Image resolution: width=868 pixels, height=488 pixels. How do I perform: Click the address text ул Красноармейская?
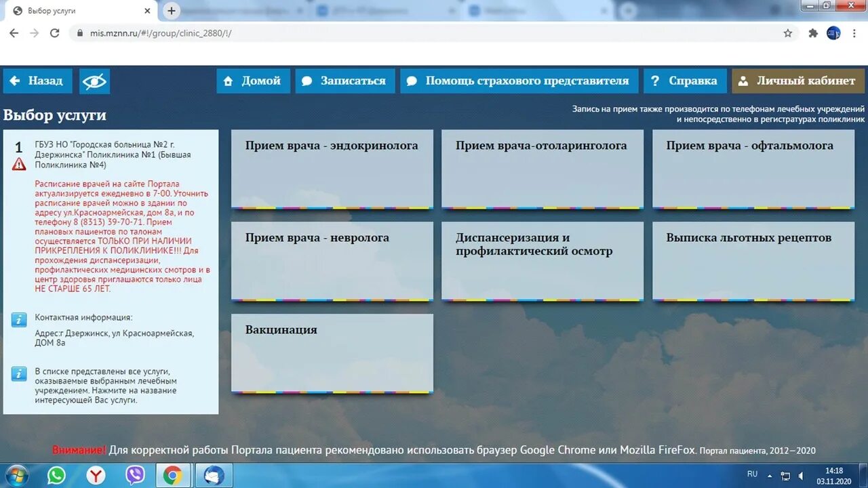pyautogui.click(x=114, y=338)
